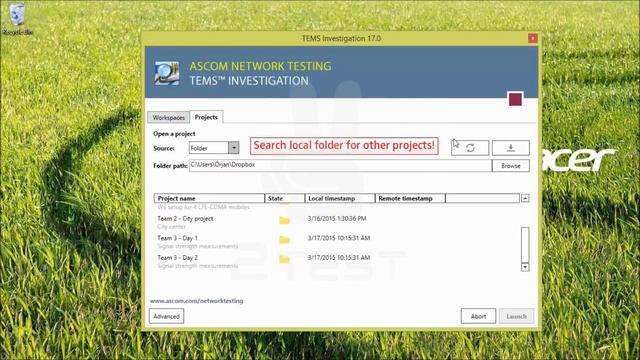Viewport: 640px width, 360px height.
Task: Switch to the Workspaces tab
Action: 169,118
